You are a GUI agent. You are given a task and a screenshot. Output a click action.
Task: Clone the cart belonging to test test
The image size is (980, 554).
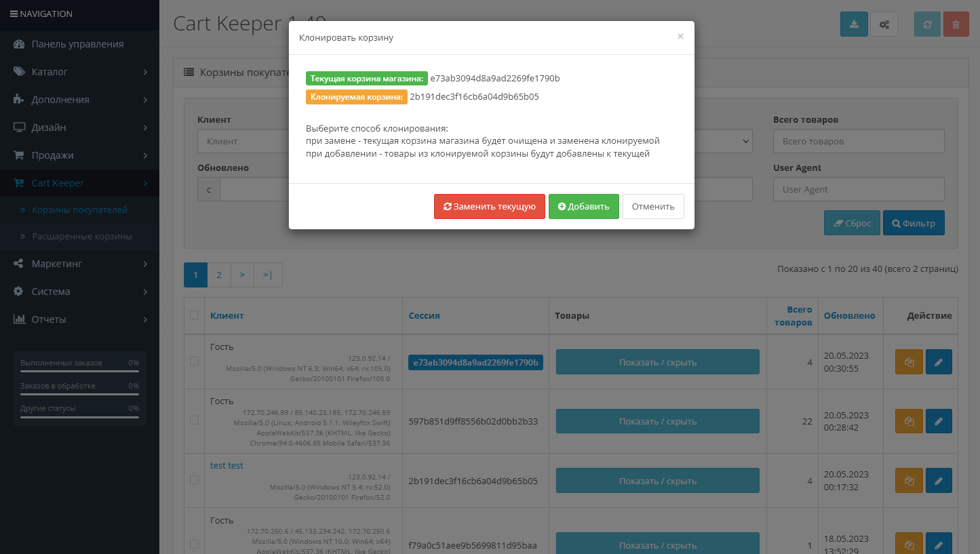909,480
